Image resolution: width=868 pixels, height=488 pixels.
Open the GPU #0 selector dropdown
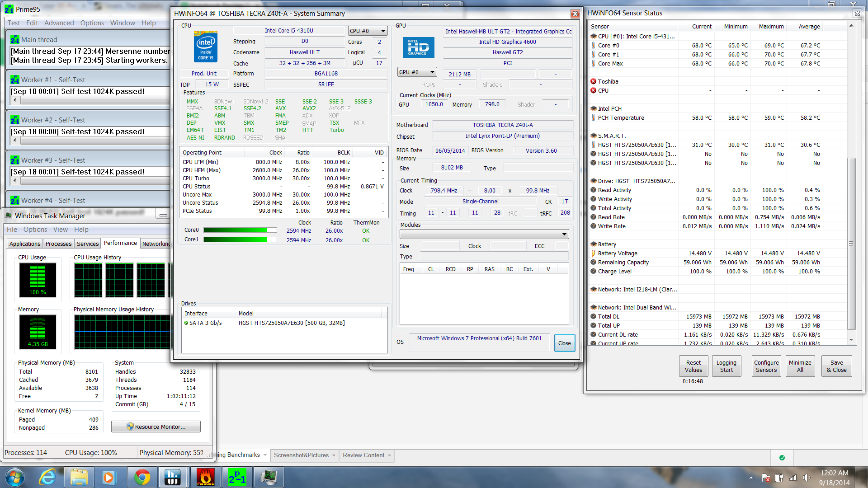pos(417,72)
